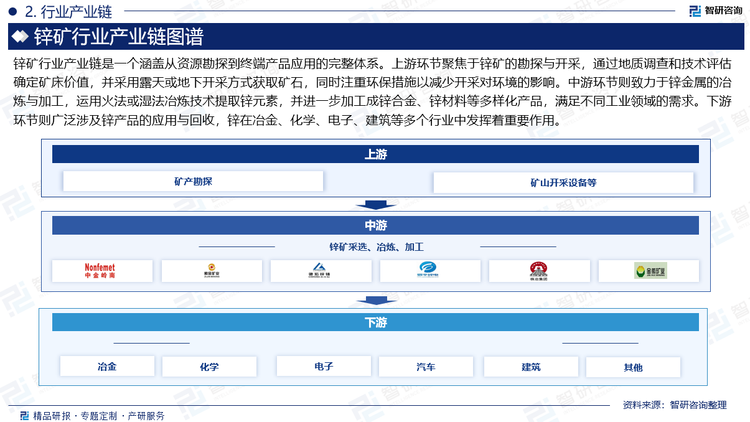Click the 建筑 downstream box
Screen dimensions: 750x422
click(x=531, y=367)
